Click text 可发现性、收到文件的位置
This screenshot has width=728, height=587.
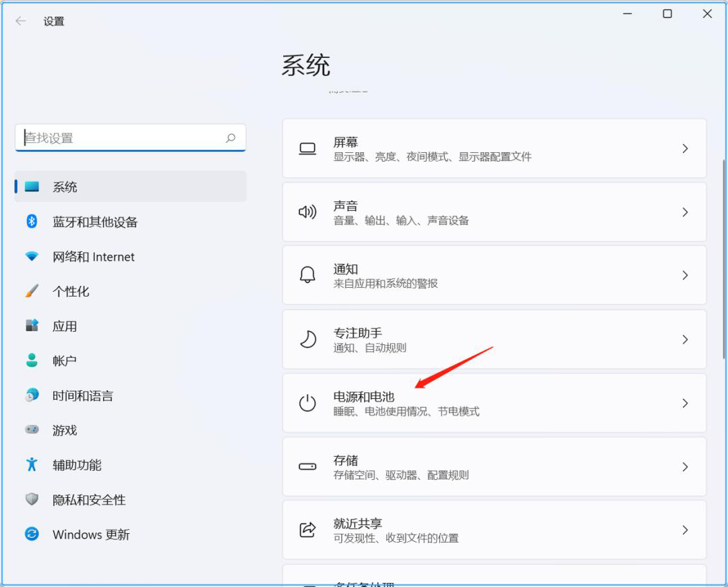[396, 538]
